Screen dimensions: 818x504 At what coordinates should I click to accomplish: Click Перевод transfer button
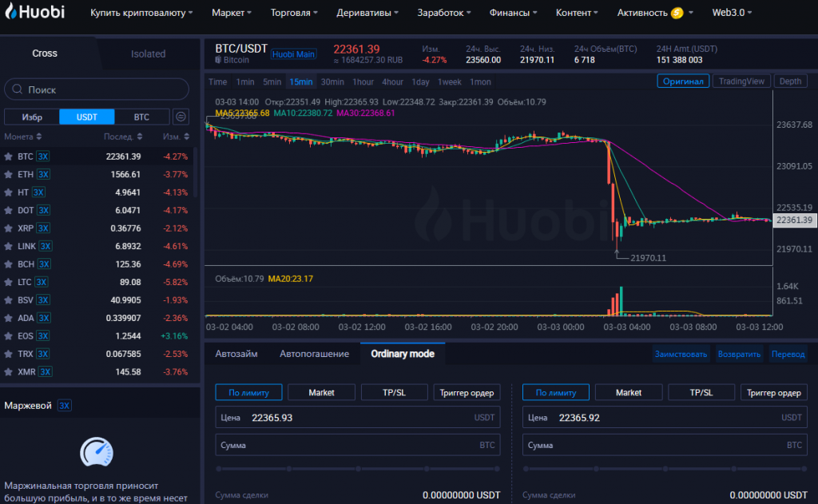pyautogui.click(x=788, y=355)
